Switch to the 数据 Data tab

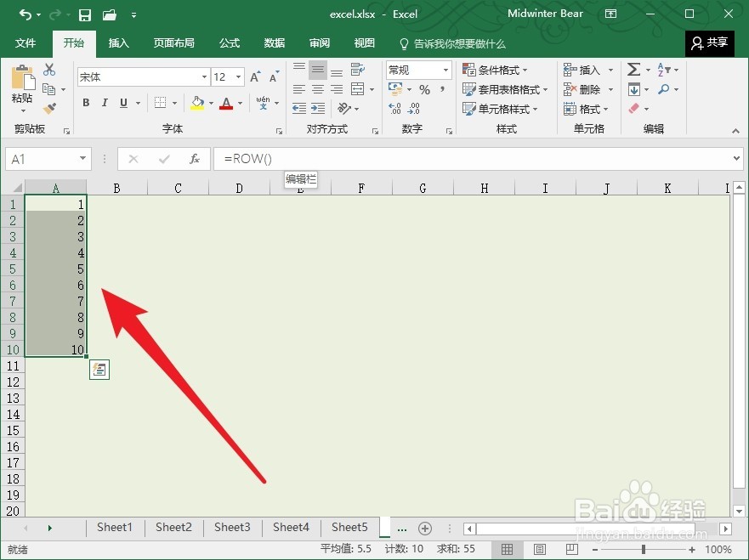275,43
